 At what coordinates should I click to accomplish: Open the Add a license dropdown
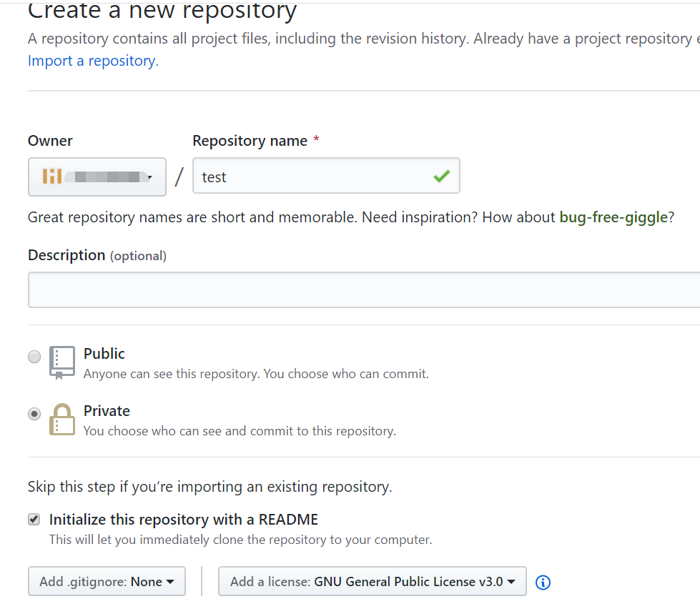pyautogui.click(x=372, y=581)
